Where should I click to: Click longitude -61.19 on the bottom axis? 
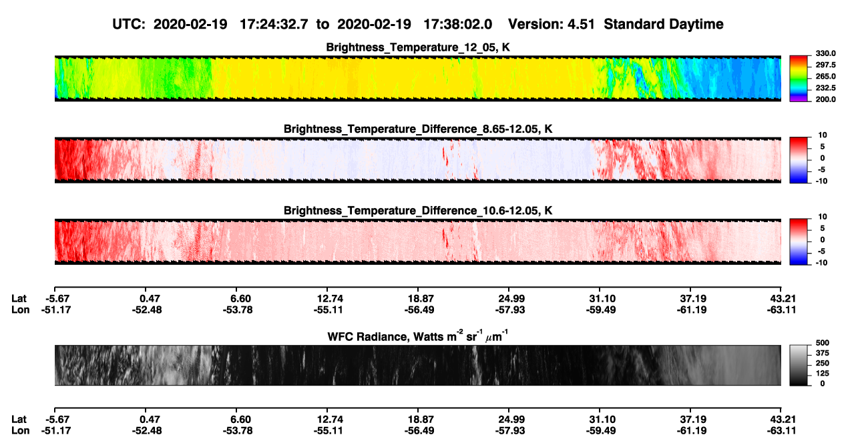coord(691,430)
